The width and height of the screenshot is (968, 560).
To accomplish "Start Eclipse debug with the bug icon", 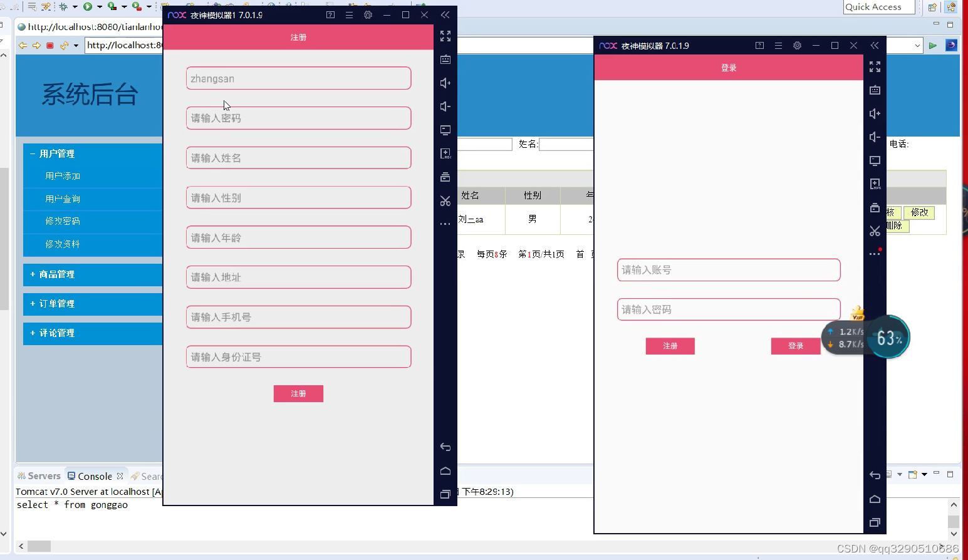I will (x=63, y=7).
